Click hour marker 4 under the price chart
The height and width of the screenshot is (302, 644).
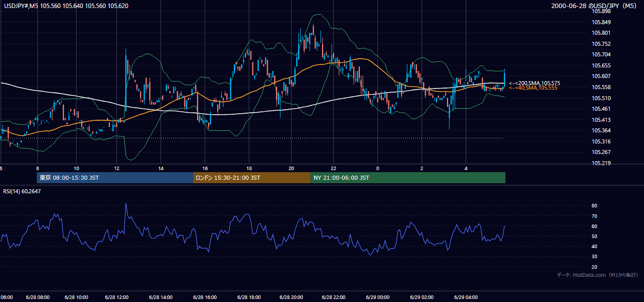click(466, 169)
